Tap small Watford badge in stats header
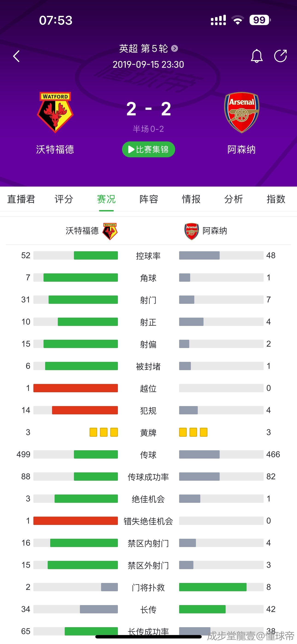297x644 pixels. (x=110, y=231)
